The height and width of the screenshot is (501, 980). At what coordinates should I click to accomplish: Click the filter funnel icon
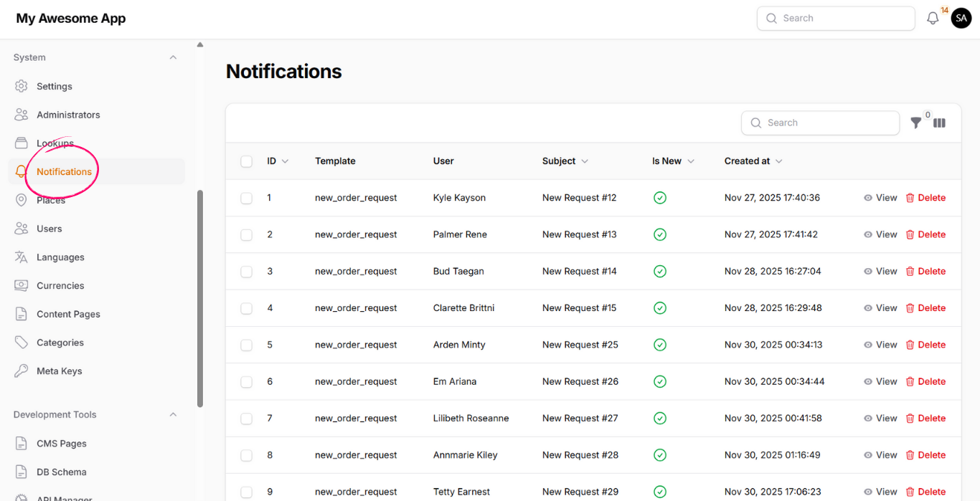(x=916, y=123)
